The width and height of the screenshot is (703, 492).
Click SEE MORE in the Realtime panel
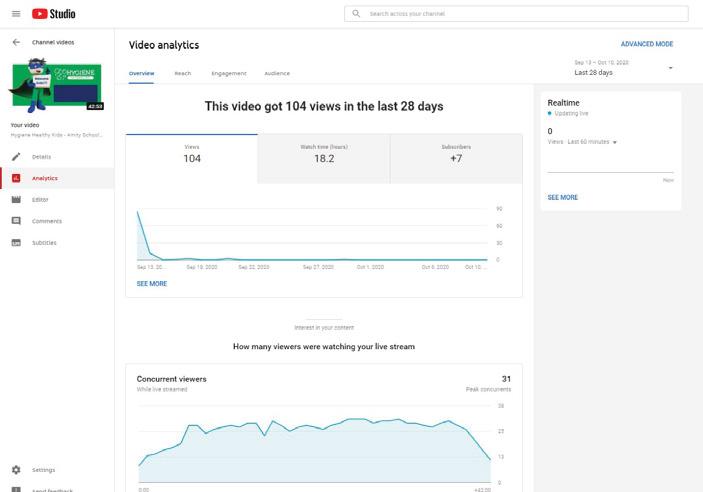[x=562, y=198]
